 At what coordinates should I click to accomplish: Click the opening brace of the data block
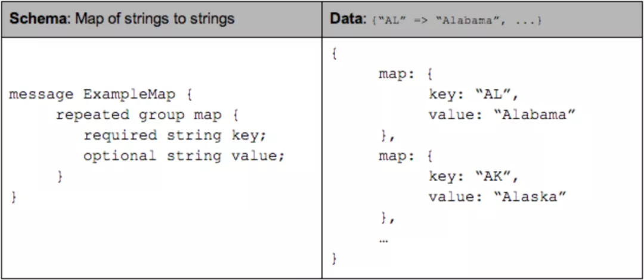(335, 54)
